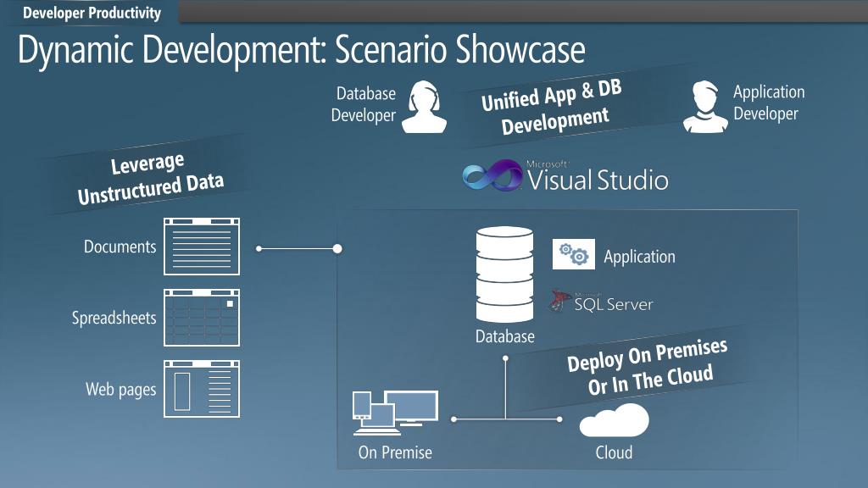Click the 'Database Developer' label
This screenshot has height=488, width=868.
pyautogui.click(x=363, y=104)
